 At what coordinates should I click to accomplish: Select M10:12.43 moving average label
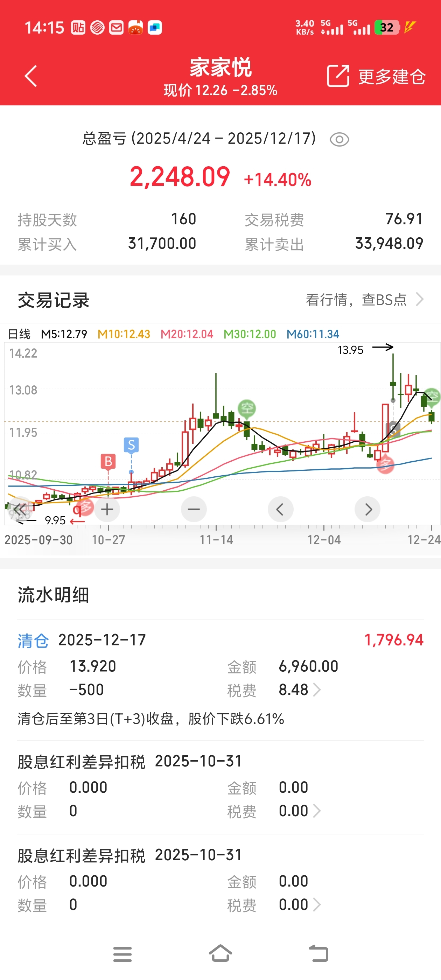tap(124, 334)
